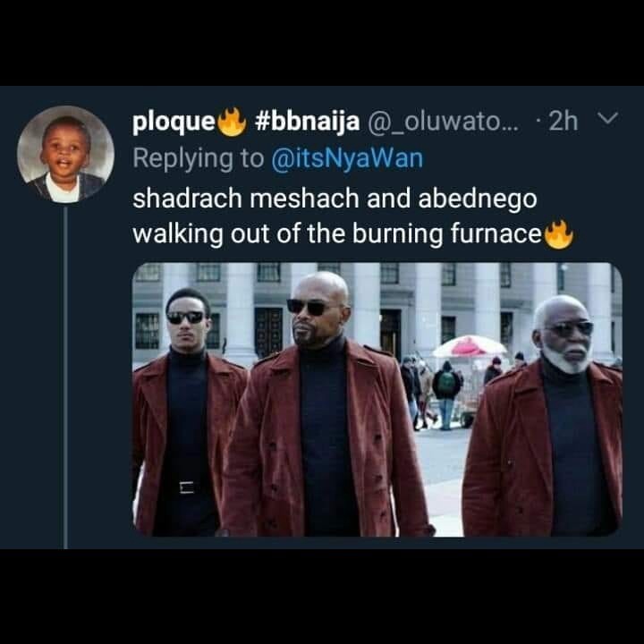Click the dark-haired young man in photo
This screenshot has width=644, height=644.
pos(189,412)
